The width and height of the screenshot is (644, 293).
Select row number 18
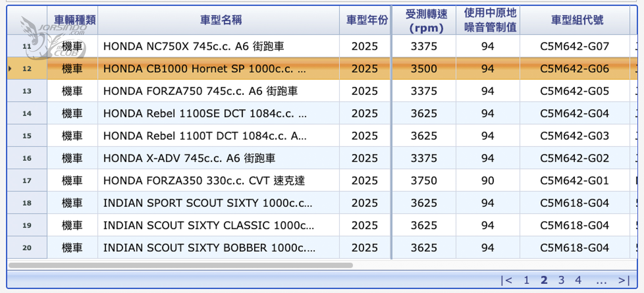click(27, 203)
